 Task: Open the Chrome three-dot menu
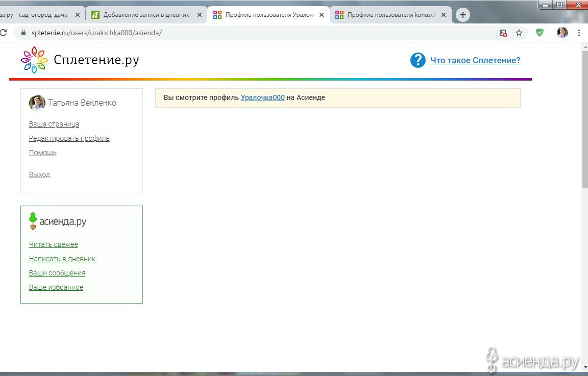(x=579, y=33)
